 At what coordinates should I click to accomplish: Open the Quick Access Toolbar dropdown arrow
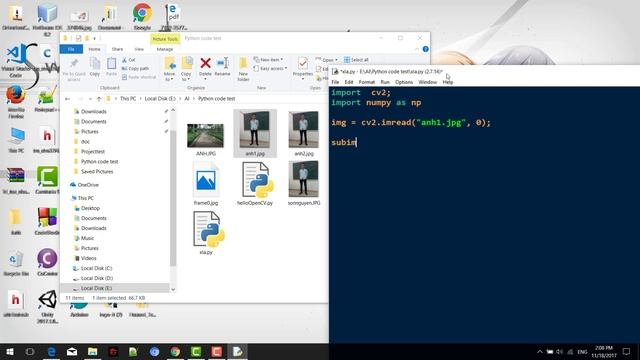pos(94,38)
